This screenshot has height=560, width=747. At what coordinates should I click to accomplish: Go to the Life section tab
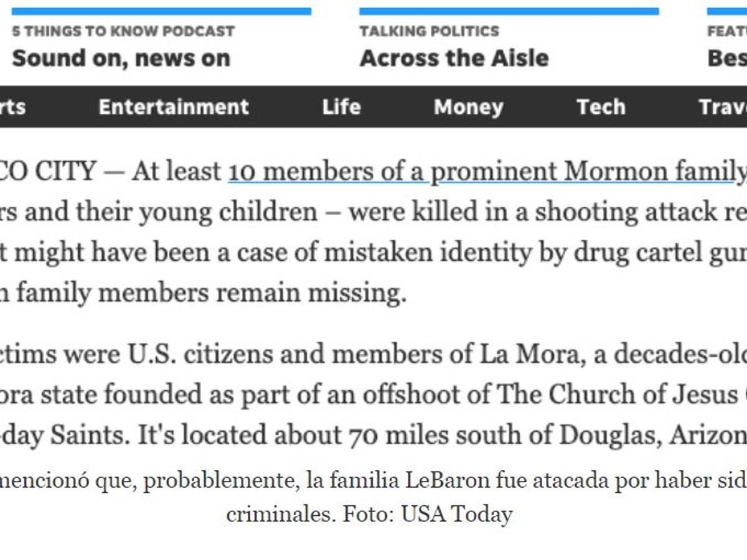coord(341,107)
